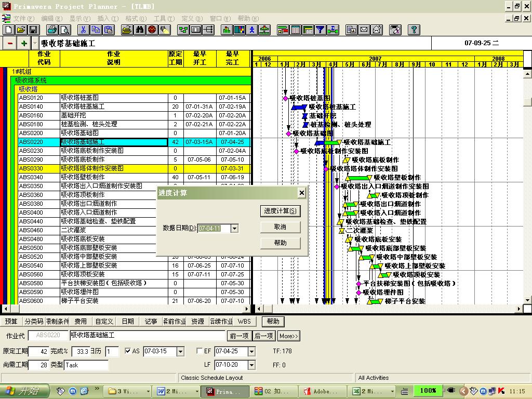The width and height of the screenshot is (532, 399).
Task: Click the Paste clipboard icon
Action: pyautogui.click(x=108, y=30)
